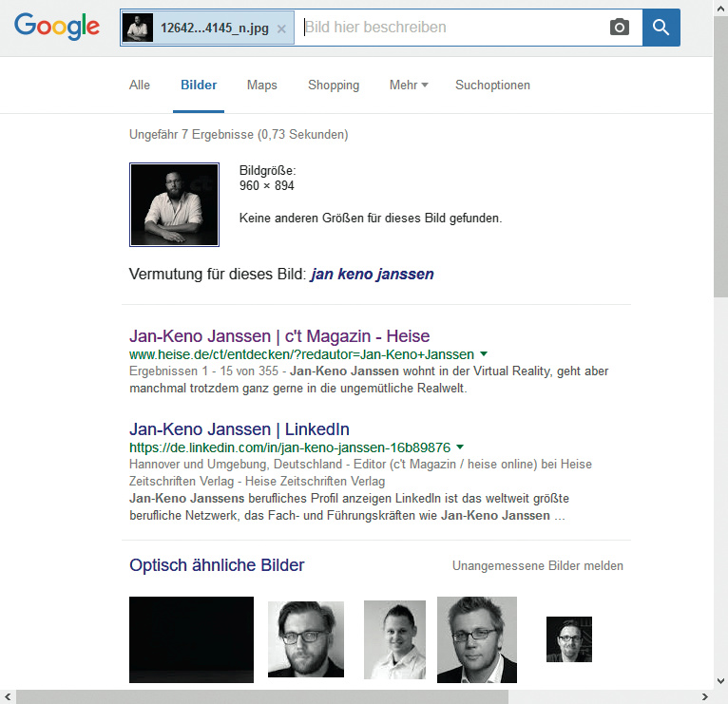Click the 'Vermutung für dieses Bild:' label

click(x=218, y=275)
